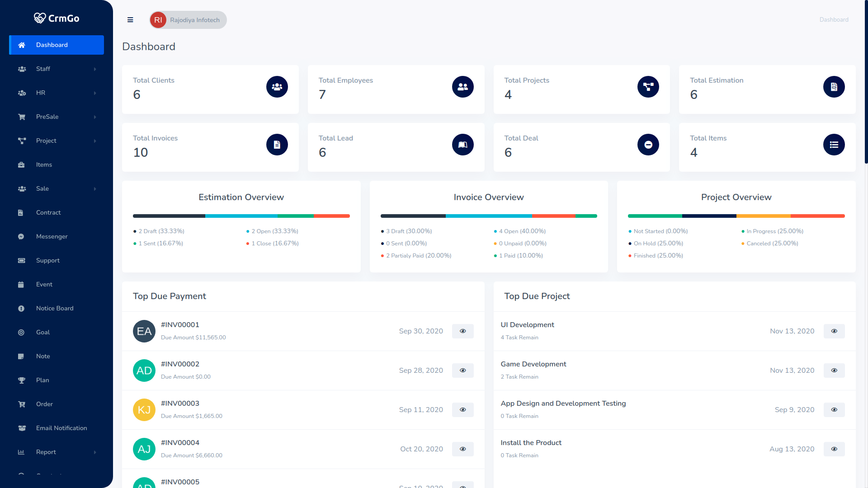Click the Total Items list icon
The width and height of the screenshot is (868, 488).
(834, 145)
